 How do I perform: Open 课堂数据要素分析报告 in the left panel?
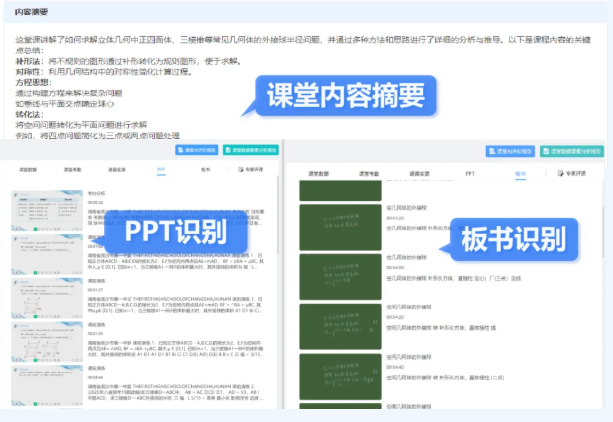(248, 150)
